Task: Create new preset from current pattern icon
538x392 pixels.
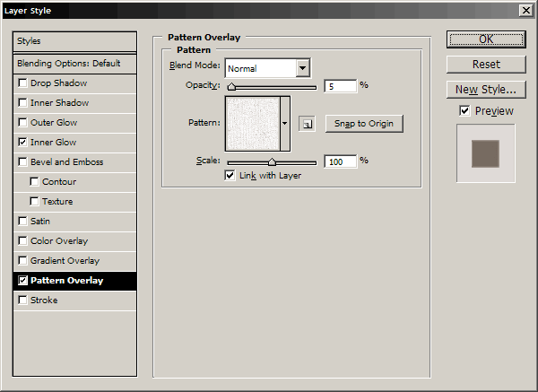Action: tap(307, 124)
